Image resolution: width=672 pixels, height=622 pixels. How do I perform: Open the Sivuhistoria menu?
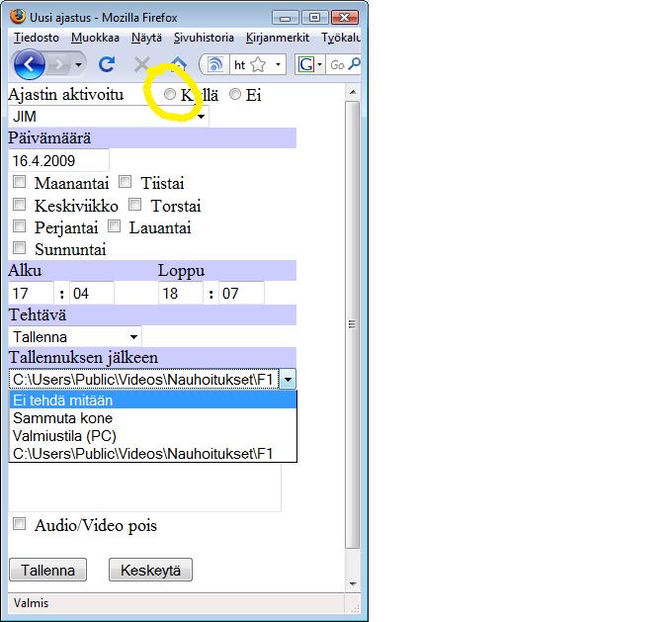[204, 38]
